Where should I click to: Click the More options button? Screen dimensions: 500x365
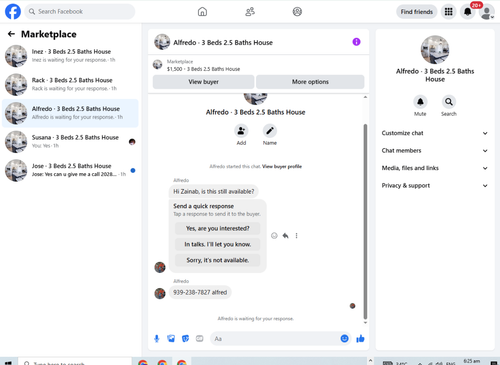coord(310,82)
